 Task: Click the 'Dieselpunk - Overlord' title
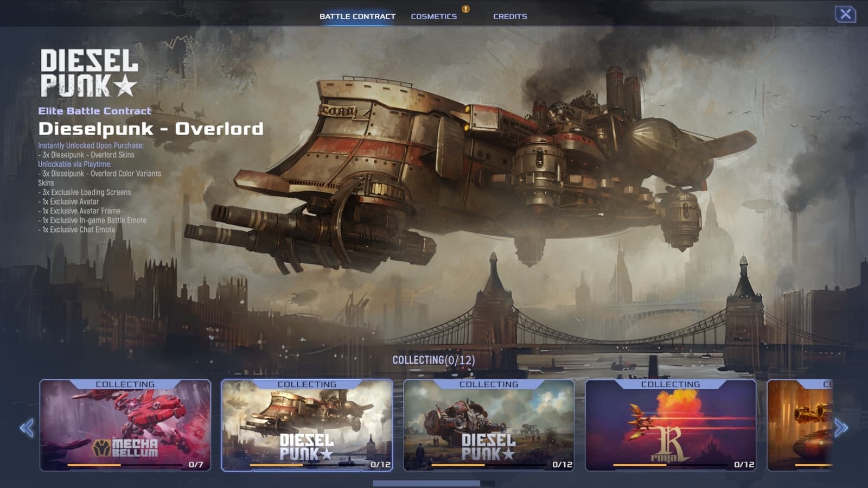151,129
